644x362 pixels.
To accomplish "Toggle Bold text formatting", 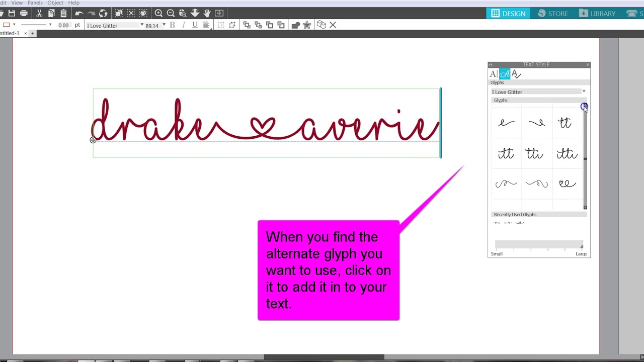I will 172,25.
